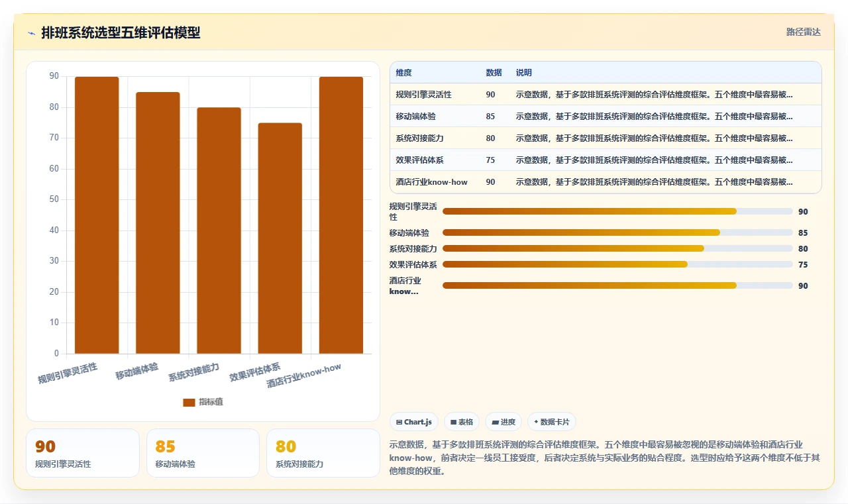Select the 效果评估体系 bar in chart

click(x=280, y=238)
